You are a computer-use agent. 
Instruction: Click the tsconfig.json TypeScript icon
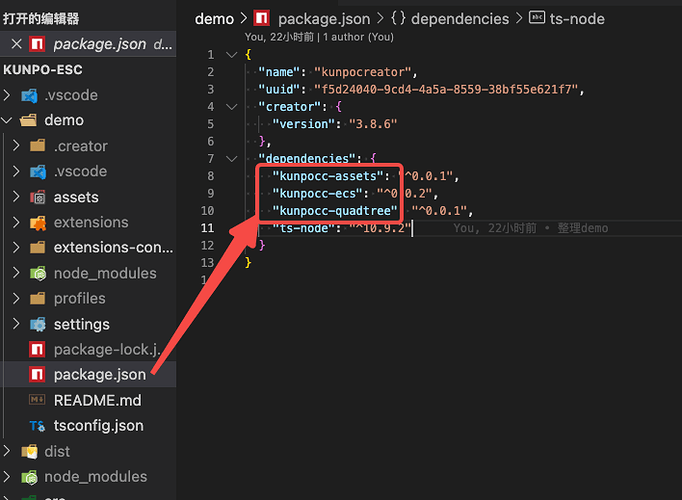[37, 426]
